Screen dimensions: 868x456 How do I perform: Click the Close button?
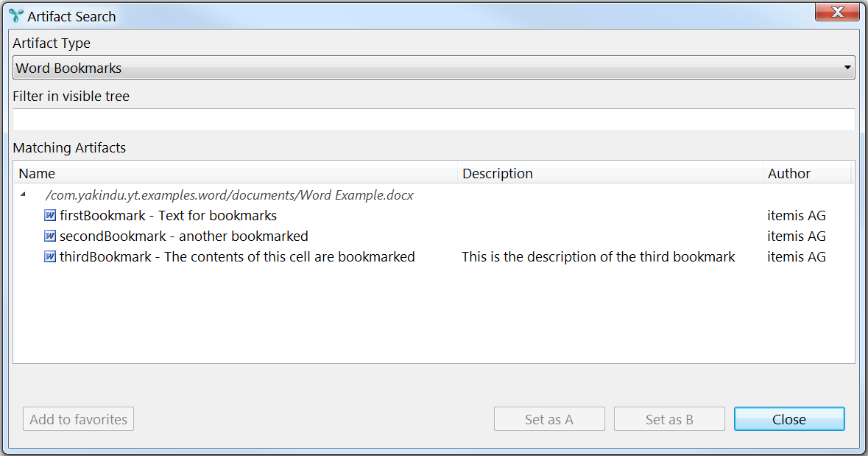click(x=789, y=419)
